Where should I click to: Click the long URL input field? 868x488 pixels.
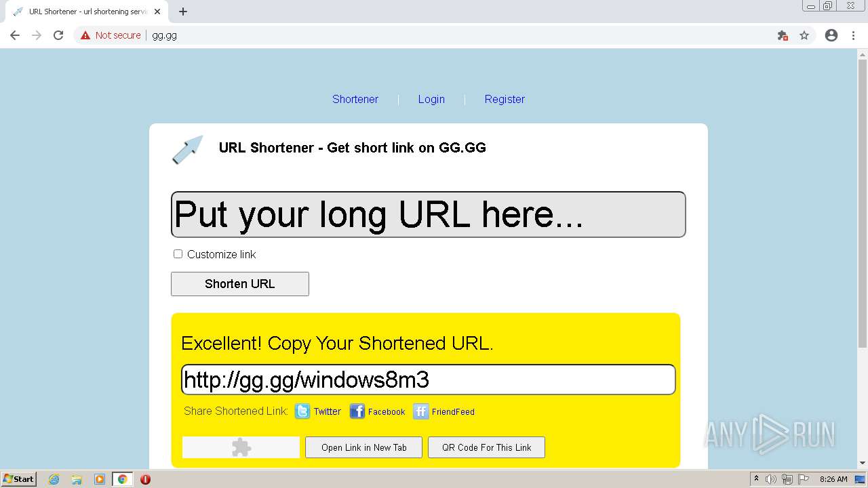point(428,214)
